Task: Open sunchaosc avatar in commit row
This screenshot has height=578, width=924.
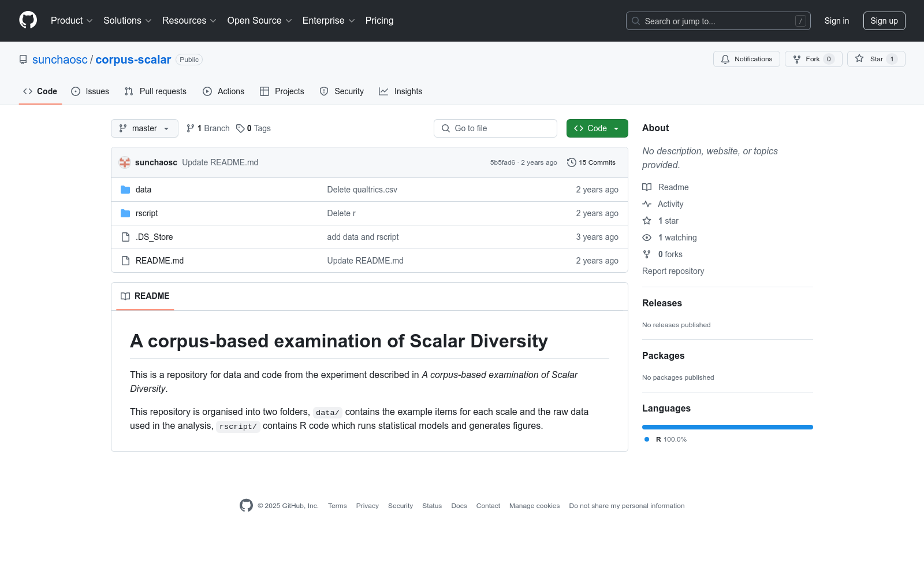Action: click(x=125, y=162)
